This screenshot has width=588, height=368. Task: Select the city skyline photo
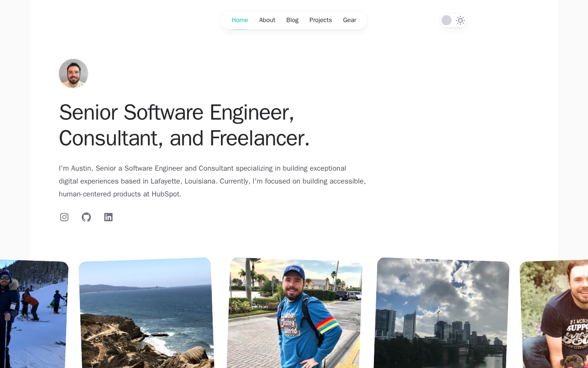(x=441, y=313)
